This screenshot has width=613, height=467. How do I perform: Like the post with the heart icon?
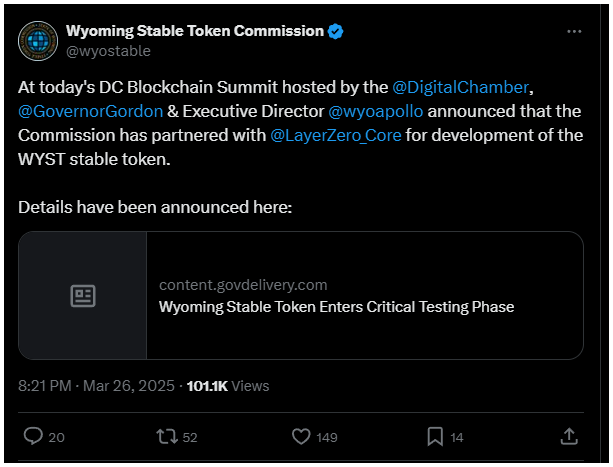(301, 437)
